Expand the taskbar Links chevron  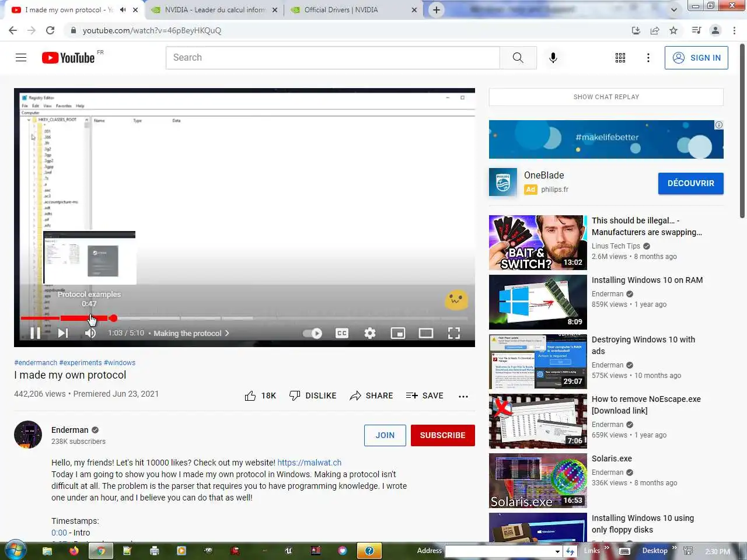click(607, 548)
